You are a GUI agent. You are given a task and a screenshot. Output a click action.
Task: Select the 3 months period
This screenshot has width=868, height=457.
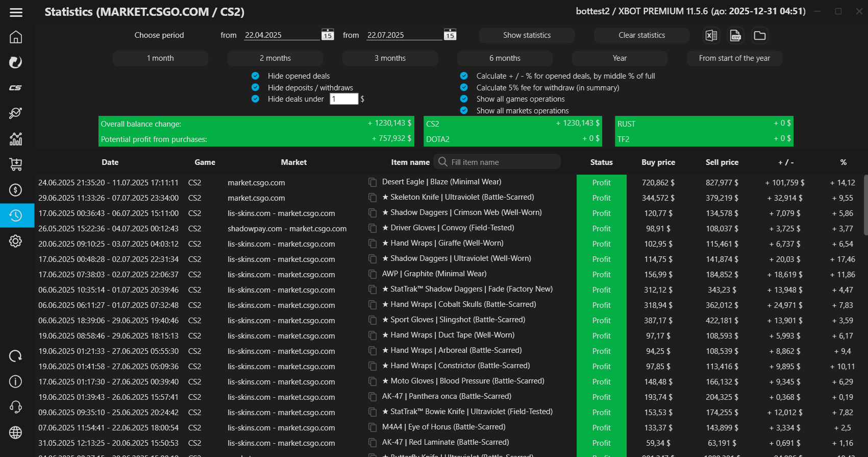[x=390, y=58]
